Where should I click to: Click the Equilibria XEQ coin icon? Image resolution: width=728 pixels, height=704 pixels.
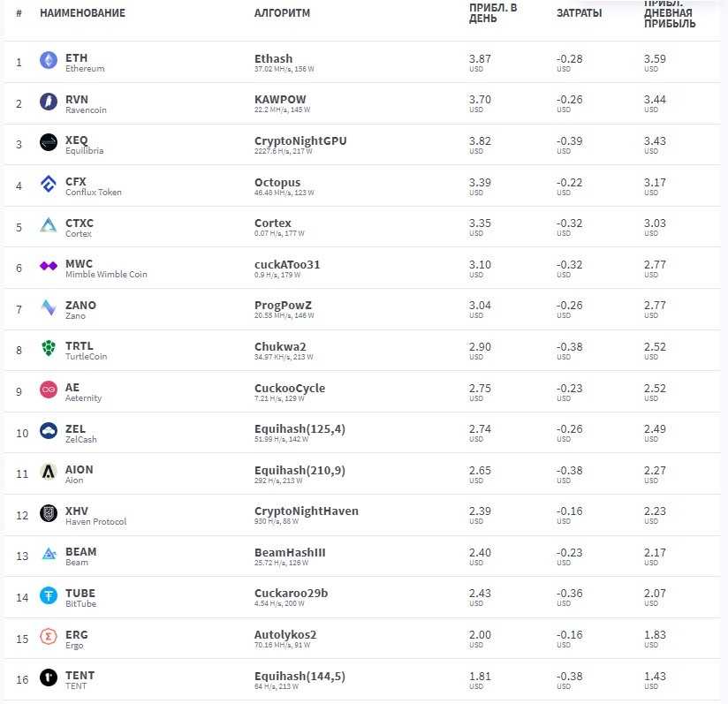[x=49, y=142]
